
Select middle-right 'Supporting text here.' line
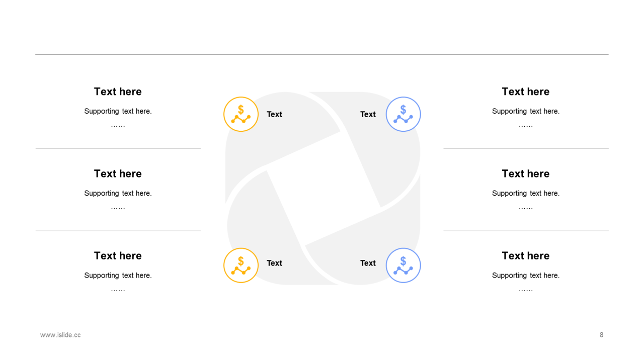coord(526,193)
